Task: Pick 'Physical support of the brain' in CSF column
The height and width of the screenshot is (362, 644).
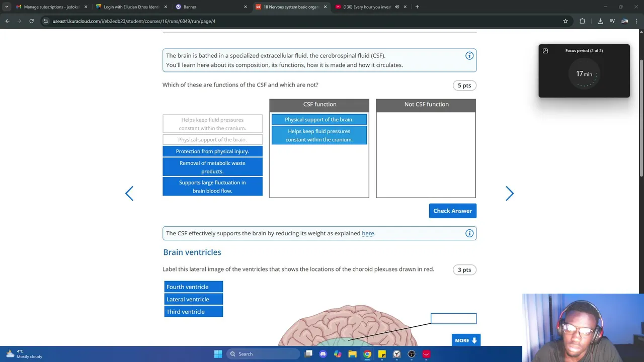Action: point(319,119)
